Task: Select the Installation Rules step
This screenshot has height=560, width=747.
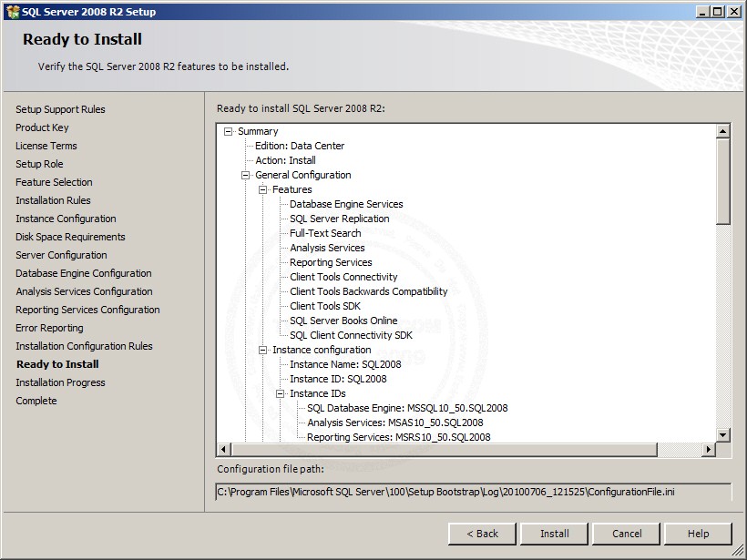Action: point(53,200)
